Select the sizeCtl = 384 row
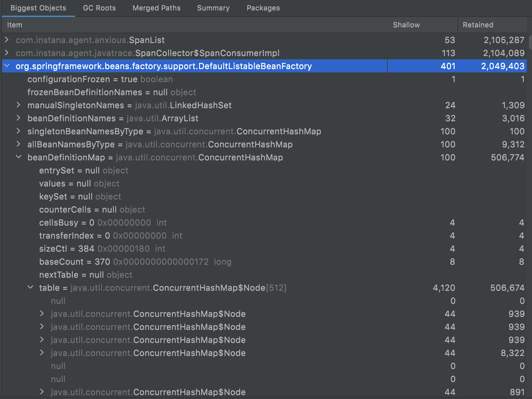 click(264, 248)
